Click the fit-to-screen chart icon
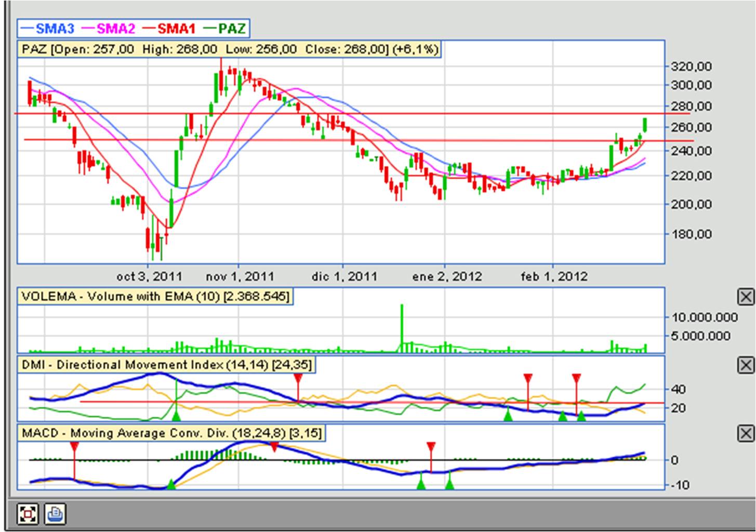The width and height of the screenshot is (756, 532). 28,514
